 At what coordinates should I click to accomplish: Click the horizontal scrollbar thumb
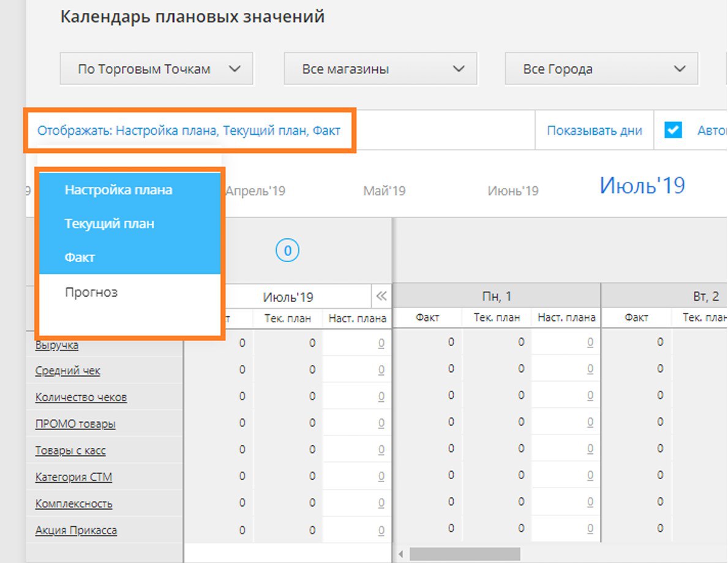coord(464,554)
